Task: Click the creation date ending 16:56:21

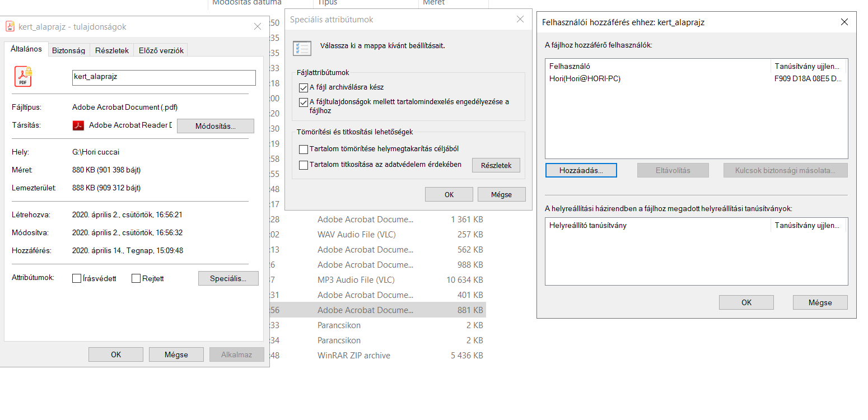Action: point(128,214)
